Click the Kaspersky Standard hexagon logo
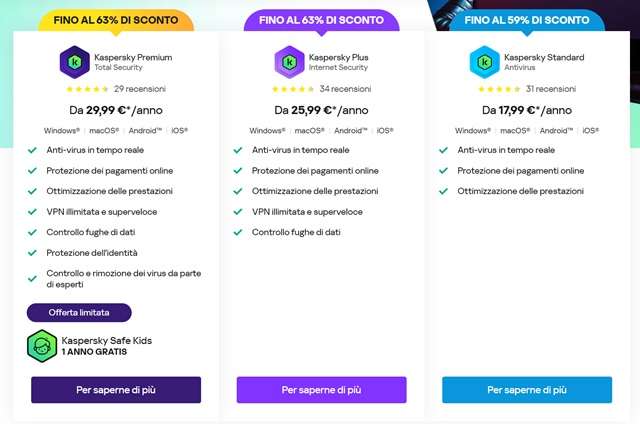This screenshot has height=424, width=640. point(485,62)
